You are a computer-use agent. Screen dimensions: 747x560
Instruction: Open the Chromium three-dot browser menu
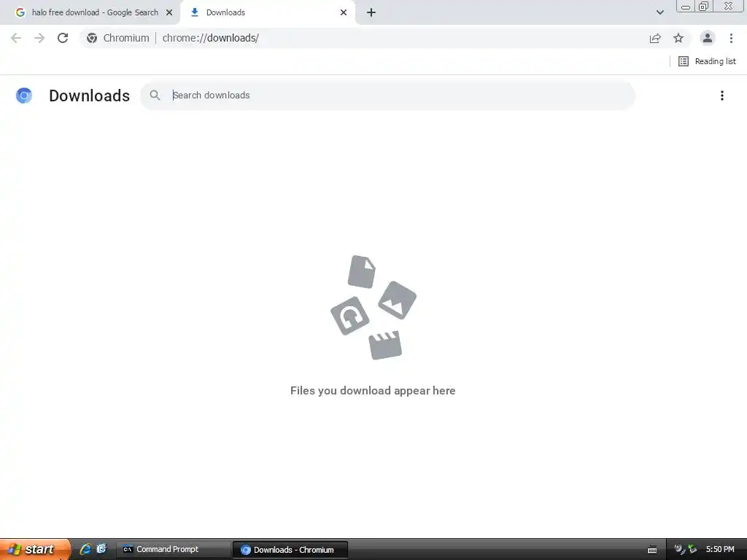(x=731, y=38)
